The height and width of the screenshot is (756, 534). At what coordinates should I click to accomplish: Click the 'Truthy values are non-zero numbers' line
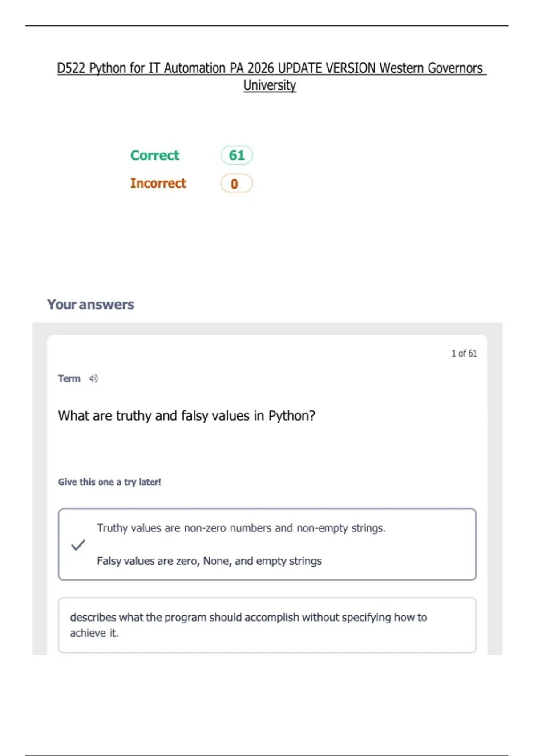241,528
